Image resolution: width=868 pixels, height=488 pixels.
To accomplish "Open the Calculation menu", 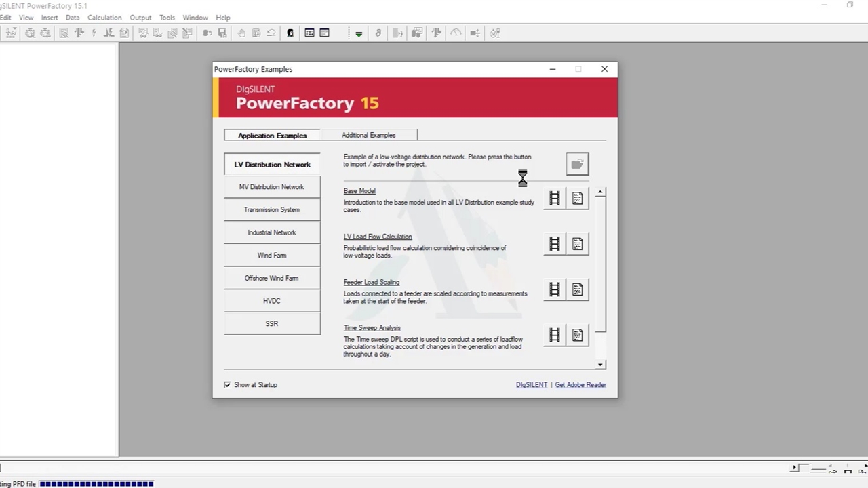I will [104, 18].
